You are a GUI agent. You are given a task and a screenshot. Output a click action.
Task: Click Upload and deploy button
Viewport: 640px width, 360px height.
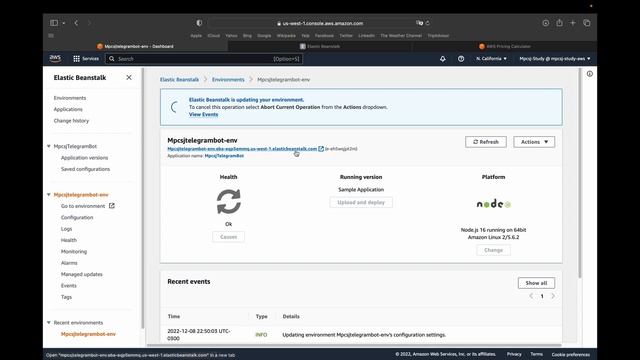[361, 202]
